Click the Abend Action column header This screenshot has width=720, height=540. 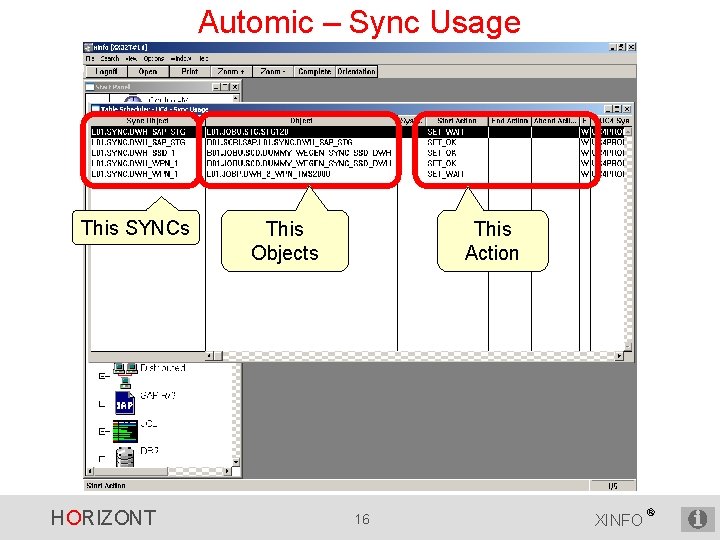coord(555,121)
